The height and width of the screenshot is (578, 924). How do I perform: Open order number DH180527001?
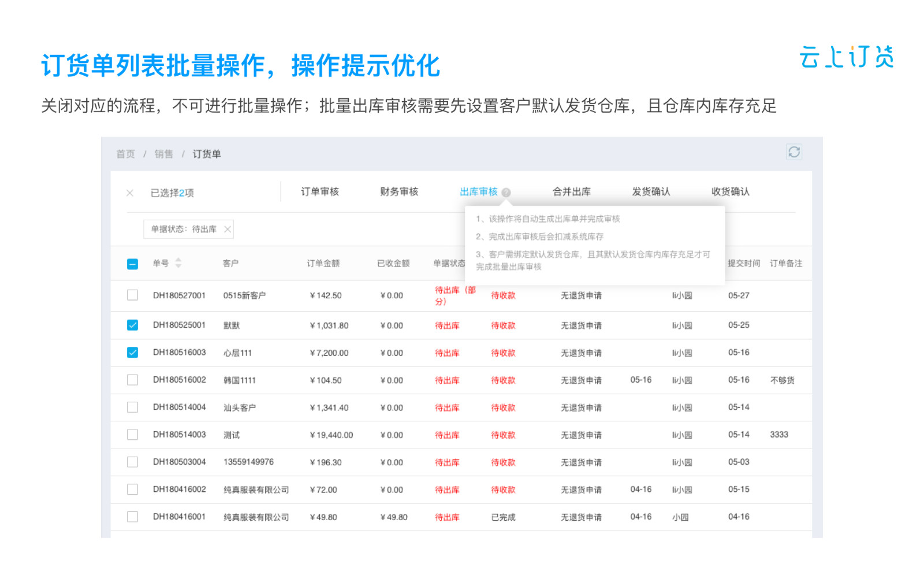179,295
